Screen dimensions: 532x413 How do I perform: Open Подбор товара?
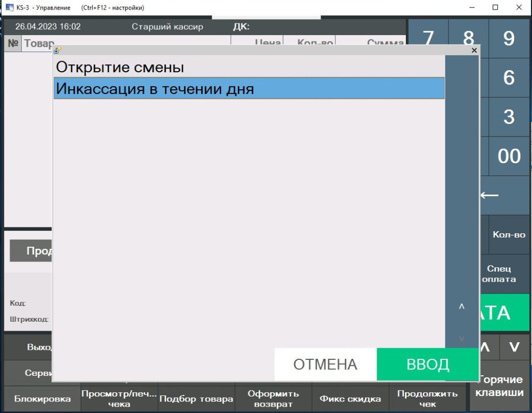click(x=196, y=399)
